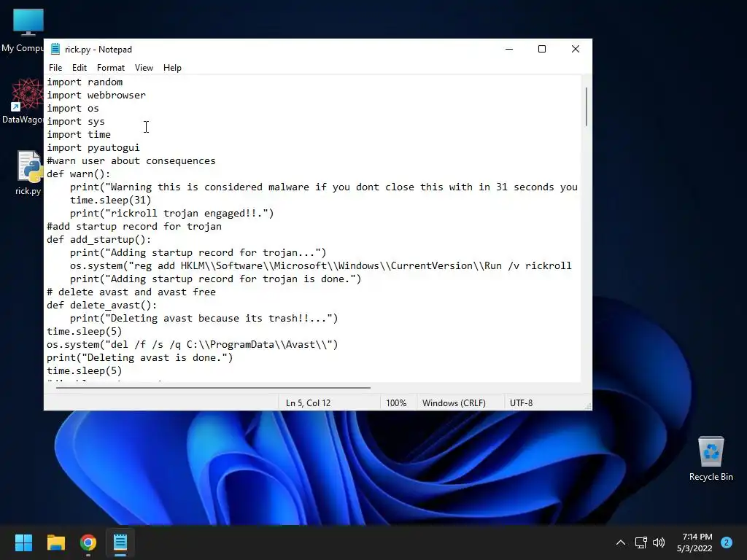This screenshot has width=747, height=560.
Task: Click the line 'import pyautogui'
Action: (93, 147)
